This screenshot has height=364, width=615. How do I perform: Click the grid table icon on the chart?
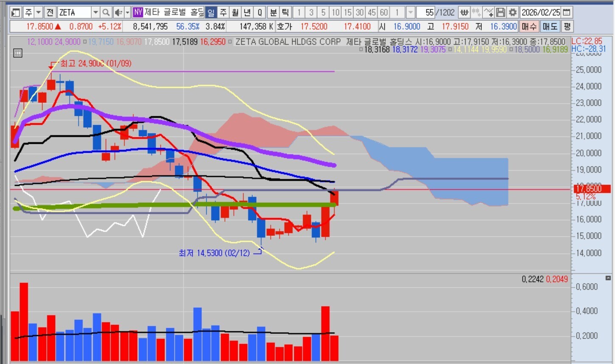click(x=18, y=53)
